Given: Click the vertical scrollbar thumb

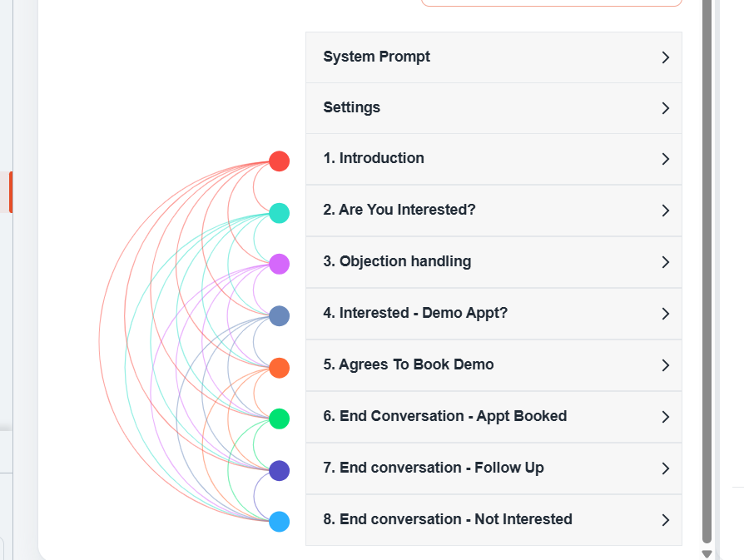Looking at the screenshot, I should point(707,270).
